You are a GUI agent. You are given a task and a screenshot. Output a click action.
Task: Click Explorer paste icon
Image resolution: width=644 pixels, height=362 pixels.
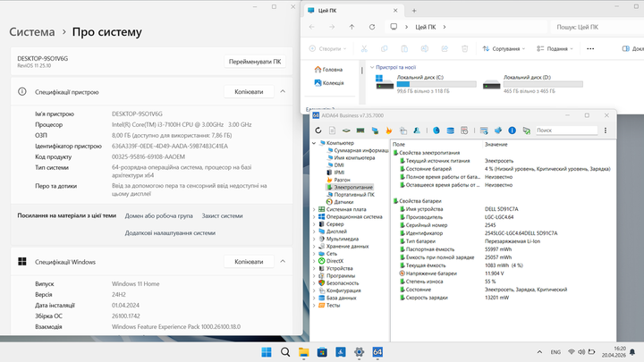click(x=404, y=49)
